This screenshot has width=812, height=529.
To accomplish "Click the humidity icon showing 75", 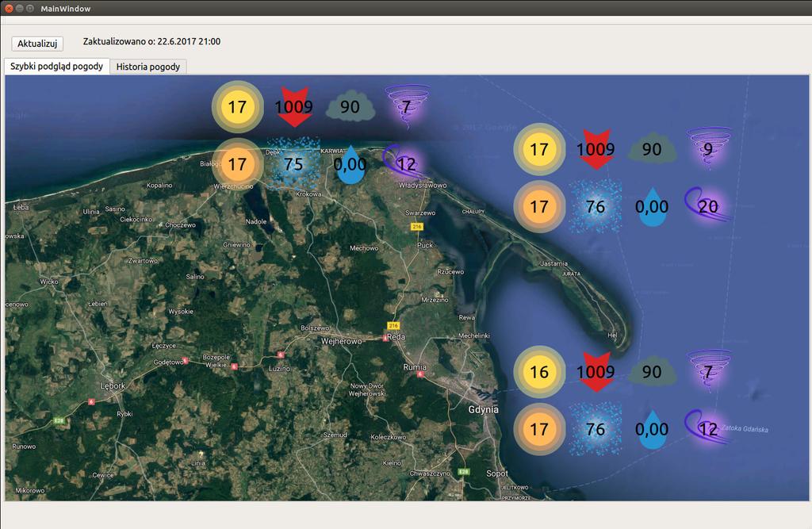I will [x=293, y=164].
